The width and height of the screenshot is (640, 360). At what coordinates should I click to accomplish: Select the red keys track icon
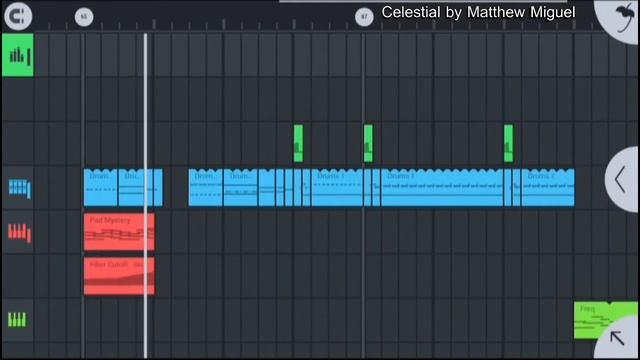click(x=19, y=233)
